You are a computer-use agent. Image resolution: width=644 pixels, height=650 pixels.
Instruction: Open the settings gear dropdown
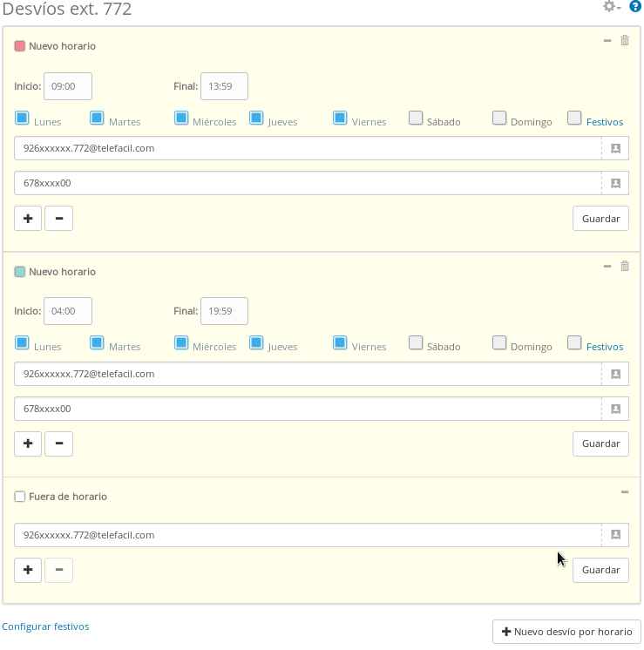pyautogui.click(x=612, y=7)
